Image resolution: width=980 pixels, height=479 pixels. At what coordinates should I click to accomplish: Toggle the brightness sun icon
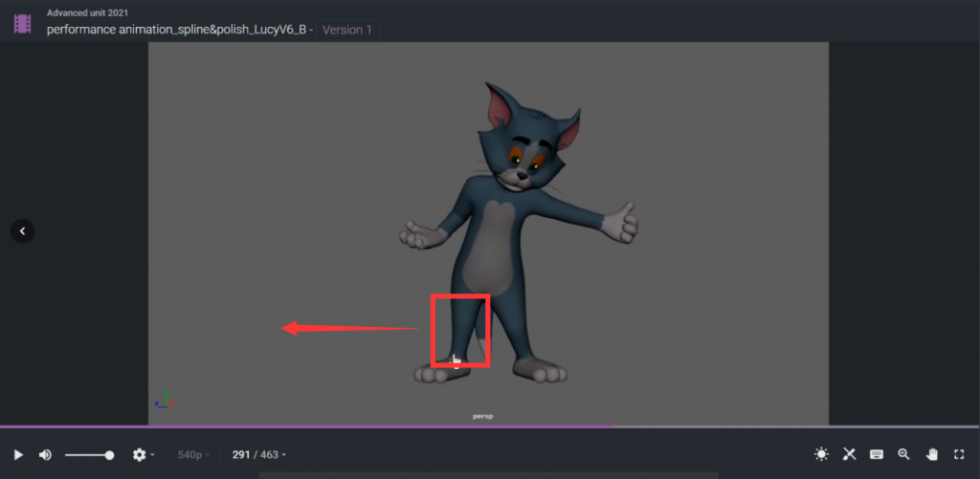coord(821,454)
